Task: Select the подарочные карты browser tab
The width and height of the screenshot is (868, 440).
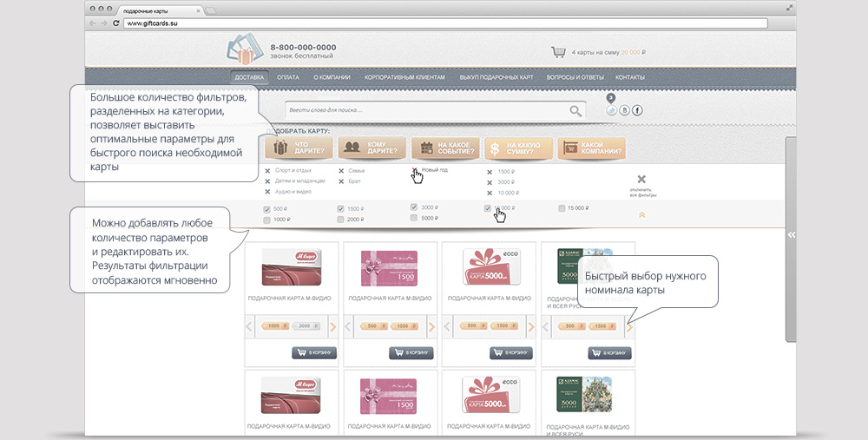Action: click(160, 10)
